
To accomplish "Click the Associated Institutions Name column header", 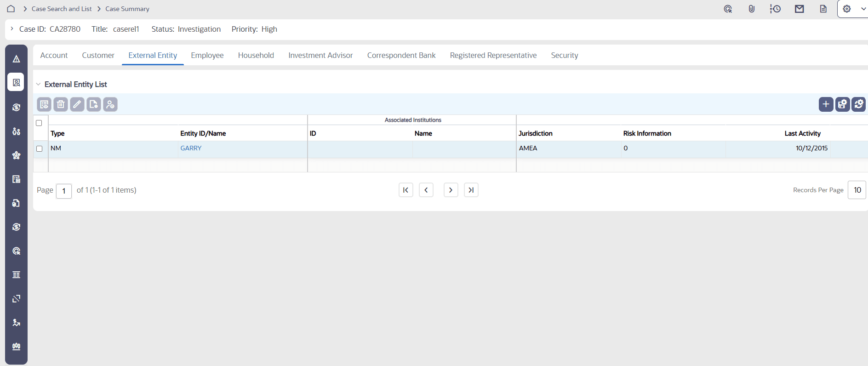I will 423,133.
